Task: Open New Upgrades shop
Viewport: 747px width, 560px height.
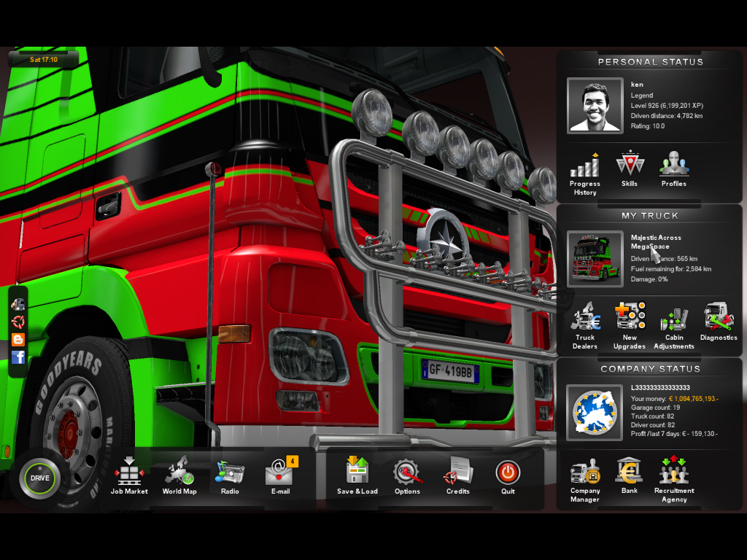Action: click(x=630, y=326)
